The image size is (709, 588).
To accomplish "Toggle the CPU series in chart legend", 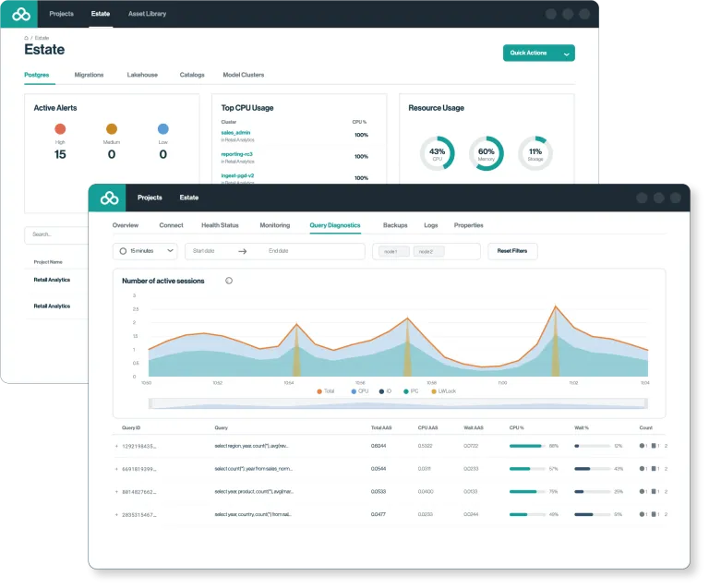I will tap(360, 391).
